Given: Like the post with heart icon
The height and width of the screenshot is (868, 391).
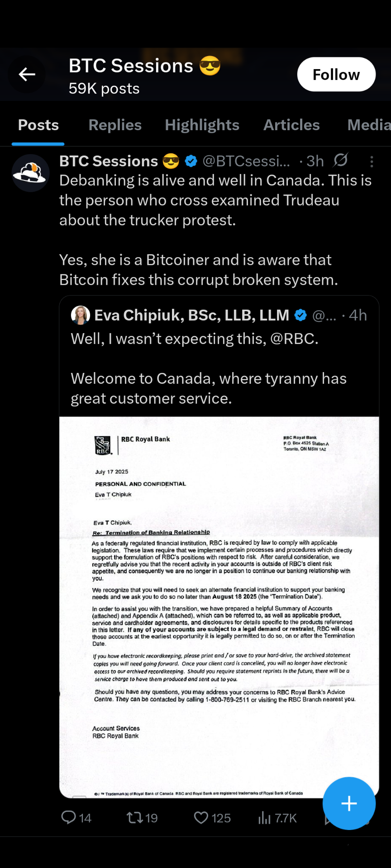Looking at the screenshot, I should [201, 817].
